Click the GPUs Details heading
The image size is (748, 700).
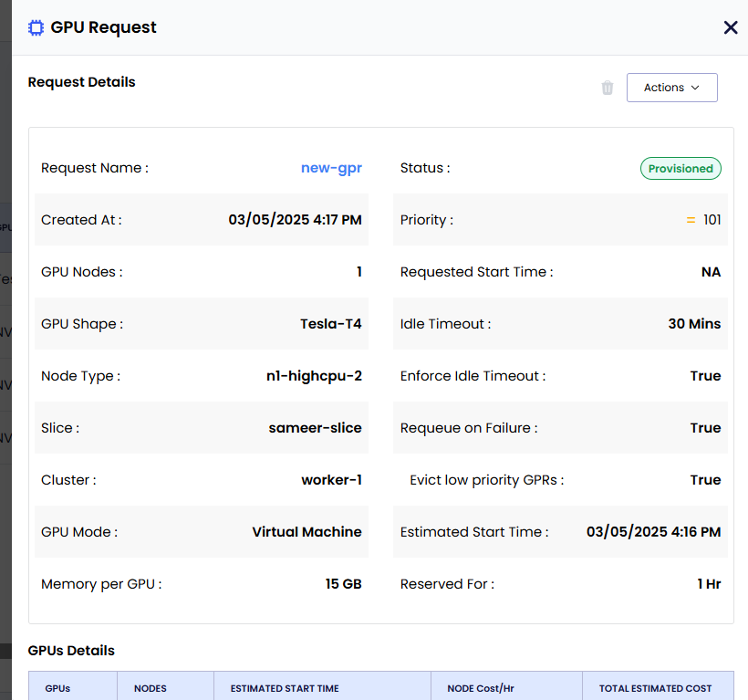pyautogui.click(x=71, y=651)
